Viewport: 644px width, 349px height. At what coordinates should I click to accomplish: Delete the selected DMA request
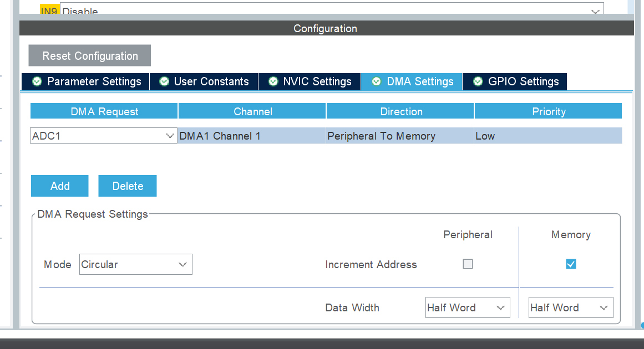point(127,186)
